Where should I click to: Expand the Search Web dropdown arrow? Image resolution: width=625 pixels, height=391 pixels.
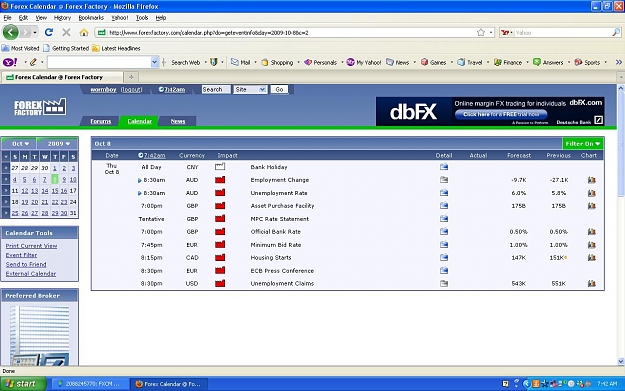205,63
